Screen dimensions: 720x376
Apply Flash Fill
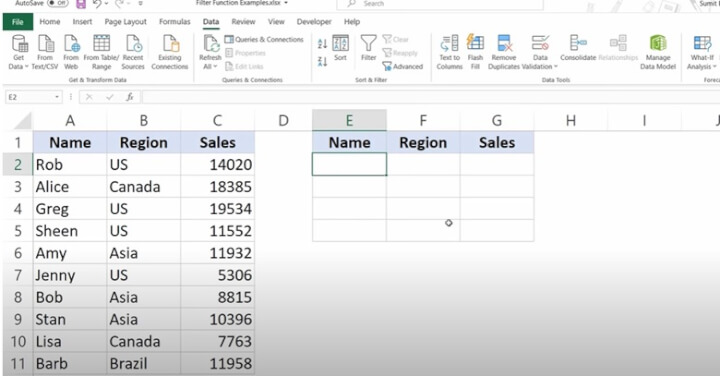(x=475, y=52)
